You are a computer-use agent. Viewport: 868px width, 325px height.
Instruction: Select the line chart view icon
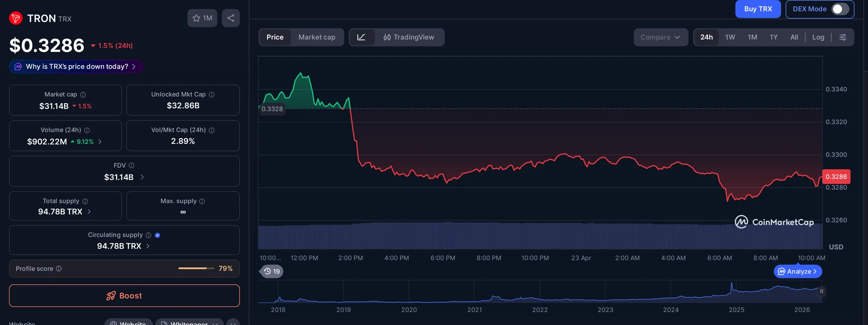361,37
